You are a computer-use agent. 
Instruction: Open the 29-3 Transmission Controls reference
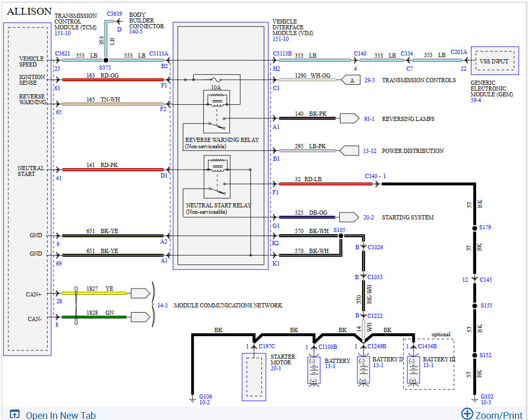click(369, 80)
